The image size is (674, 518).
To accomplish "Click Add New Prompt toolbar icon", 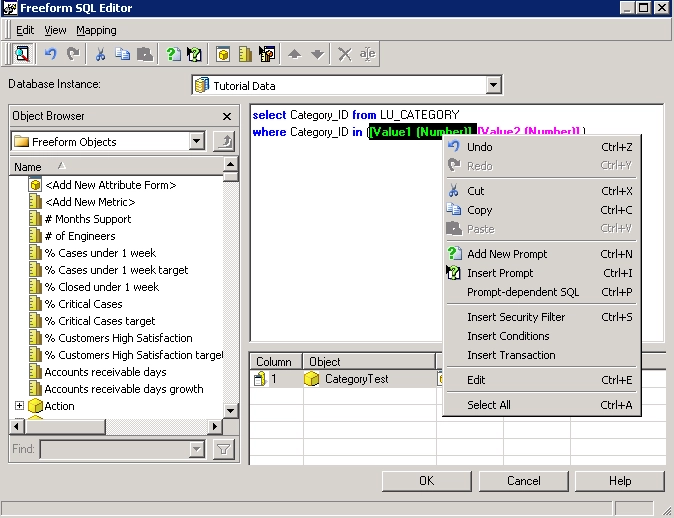I will [173, 54].
